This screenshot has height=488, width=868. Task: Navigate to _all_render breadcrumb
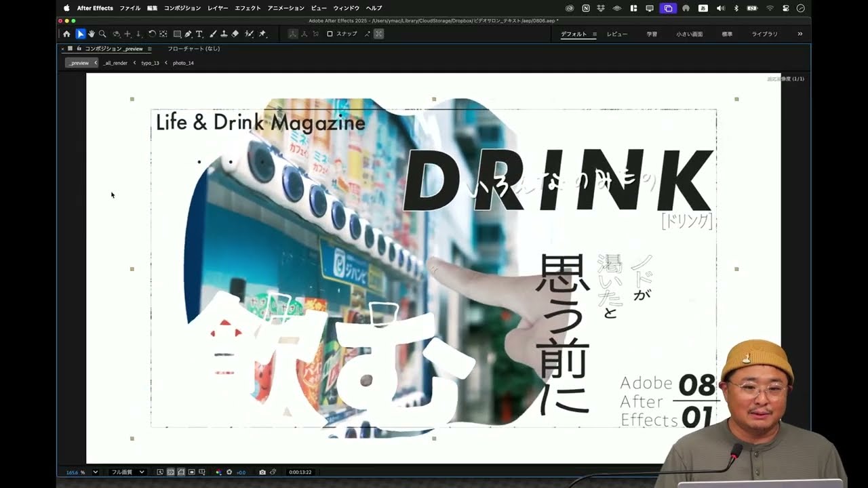click(x=115, y=63)
